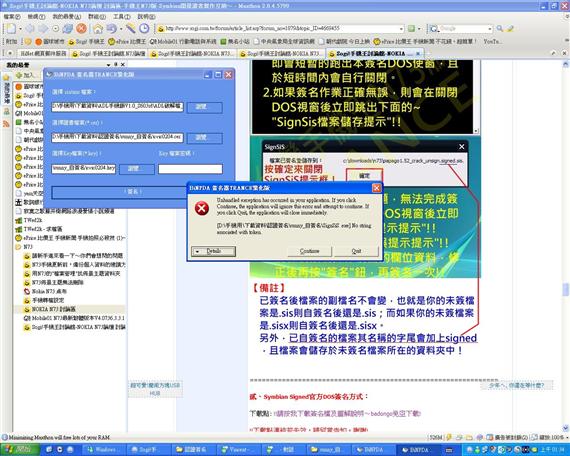Click Quit in the error dialog
This screenshot has width=570, height=456.
click(356, 251)
